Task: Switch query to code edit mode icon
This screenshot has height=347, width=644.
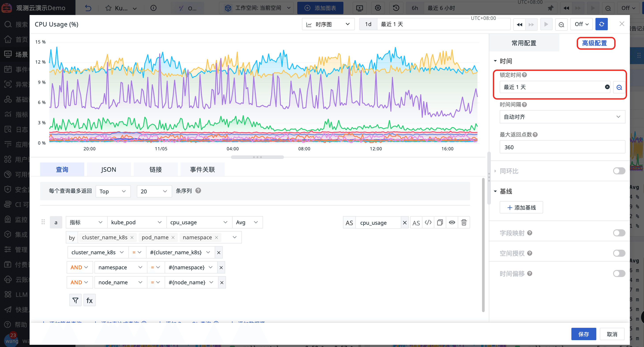Action: tap(428, 222)
